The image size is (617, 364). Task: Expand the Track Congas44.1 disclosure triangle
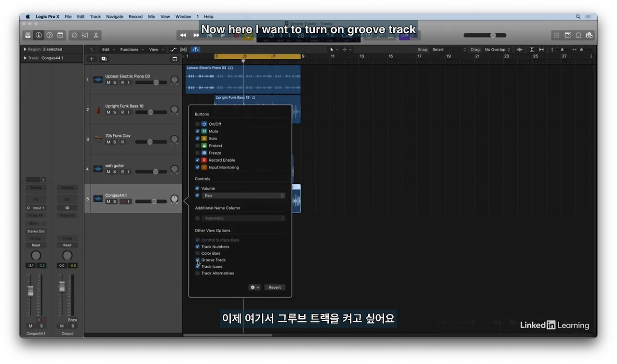(x=25, y=58)
